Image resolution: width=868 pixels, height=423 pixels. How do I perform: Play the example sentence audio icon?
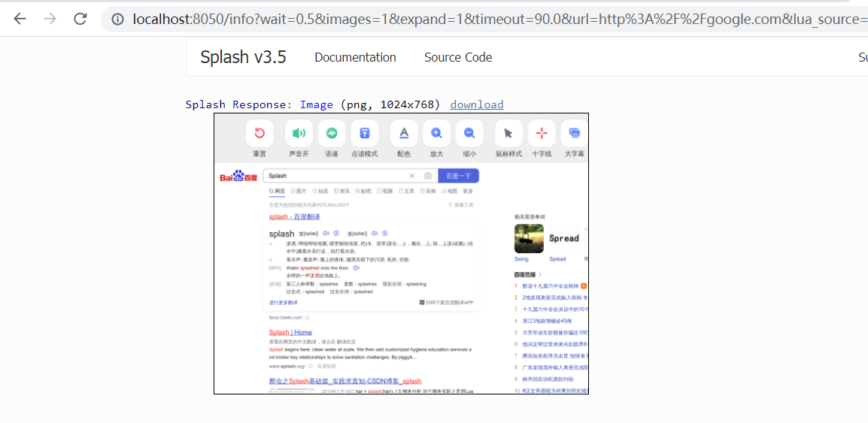coord(357,267)
